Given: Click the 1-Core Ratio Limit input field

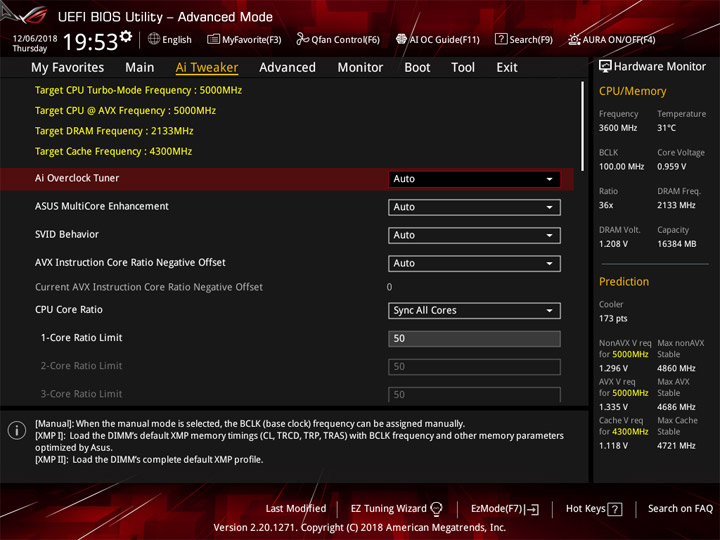Looking at the screenshot, I should pyautogui.click(x=474, y=338).
